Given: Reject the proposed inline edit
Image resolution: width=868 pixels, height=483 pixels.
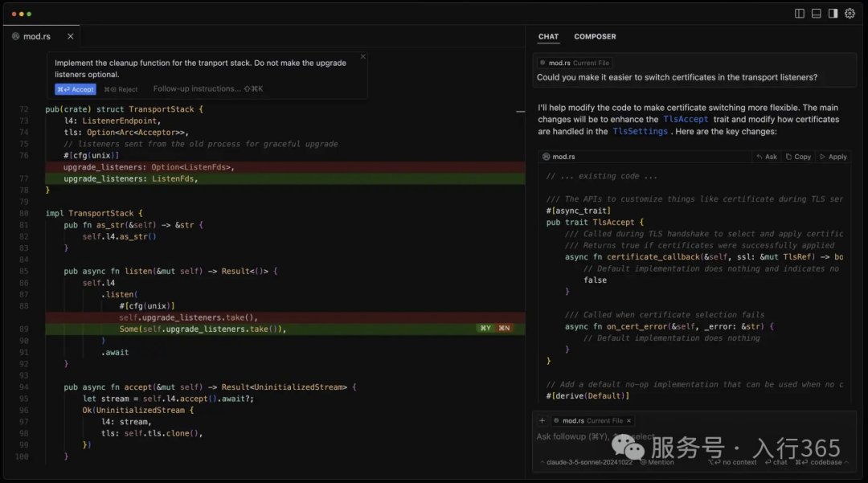Looking at the screenshot, I should click(121, 89).
